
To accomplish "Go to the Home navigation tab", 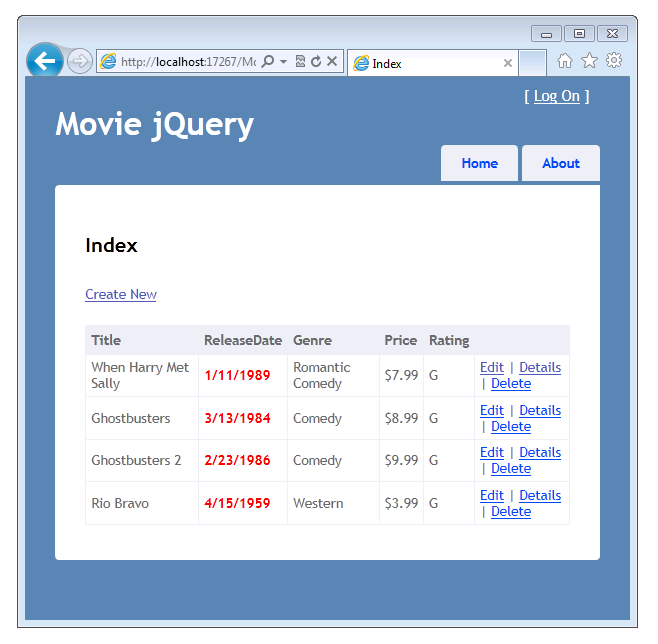I will tap(479, 163).
